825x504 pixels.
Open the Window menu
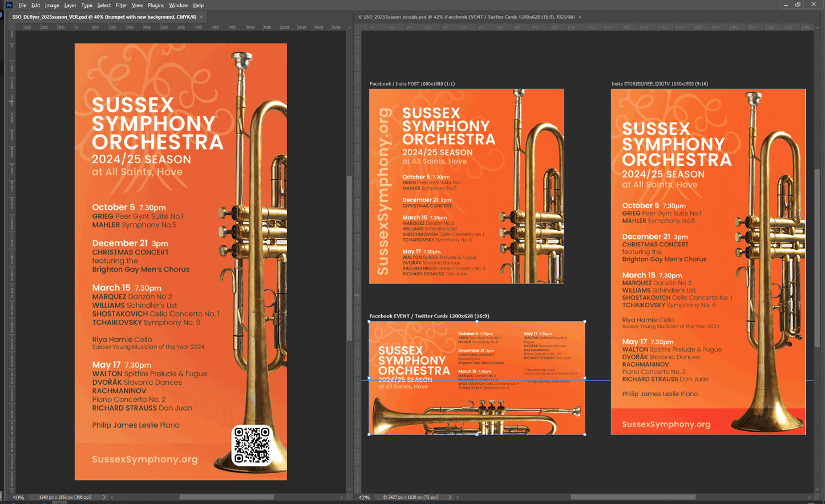tap(178, 5)
